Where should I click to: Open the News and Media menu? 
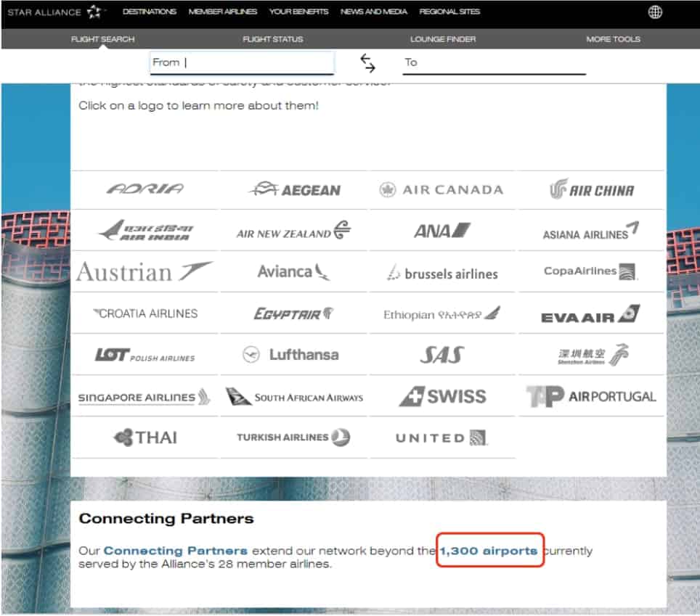[374, 12]
